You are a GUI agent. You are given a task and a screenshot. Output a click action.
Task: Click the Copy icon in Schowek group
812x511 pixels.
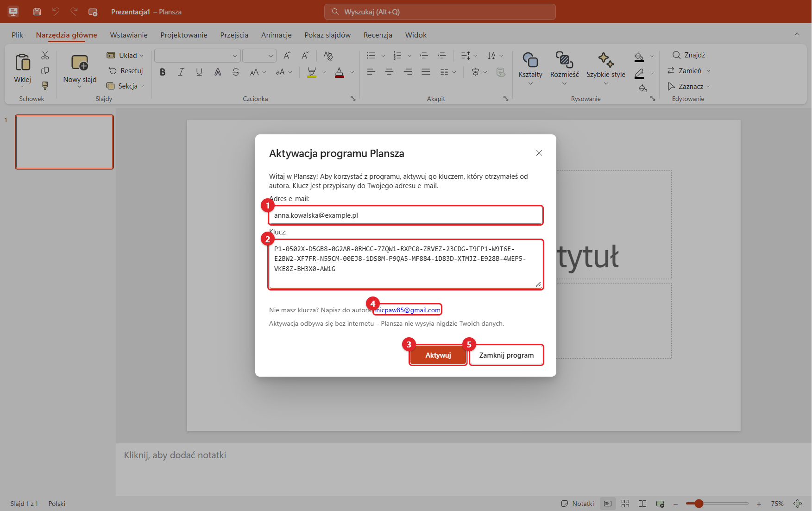tap(45, 70)
